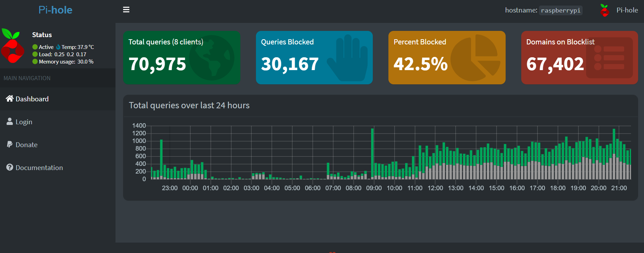Click the 'Active' status text
The height and width of the screenshot is (253, 644).
[x=46, y=47]
